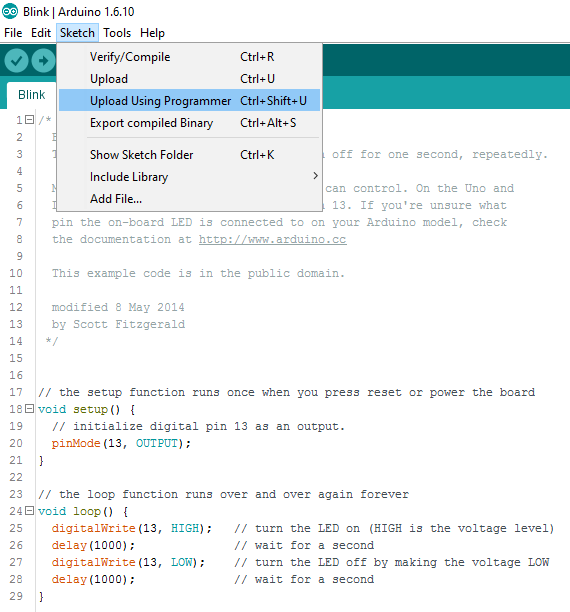Click 'void loop()' text
The height and width of the screenshot is (612, 570).
(75, 511)
